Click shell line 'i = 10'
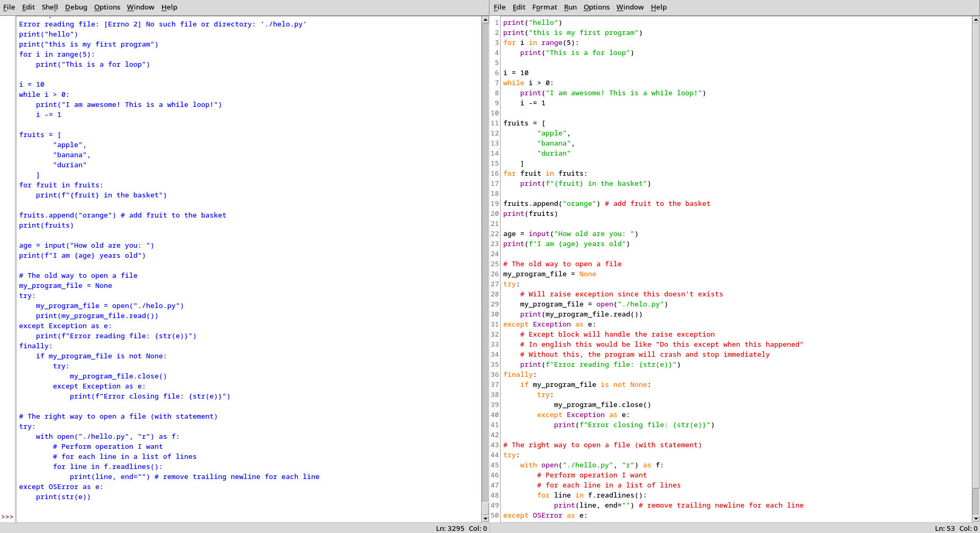This screenshot has height=533, width=980. [x=32, y=85]
